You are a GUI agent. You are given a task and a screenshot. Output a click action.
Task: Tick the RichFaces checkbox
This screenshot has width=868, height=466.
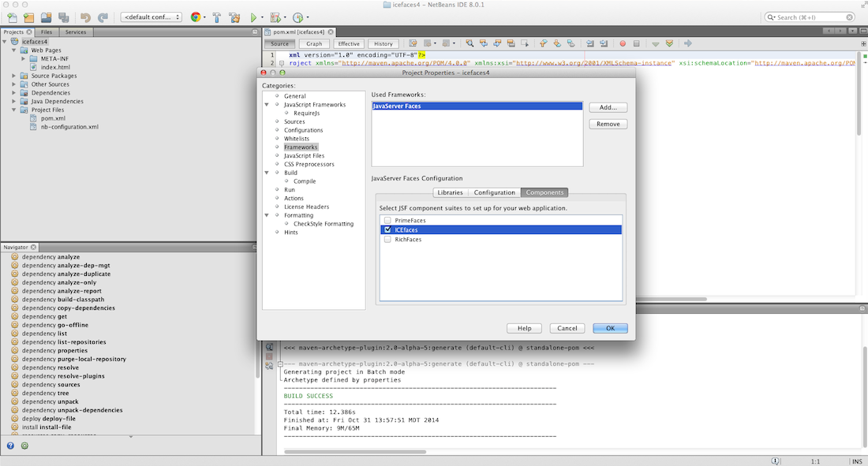pos(387,239)
